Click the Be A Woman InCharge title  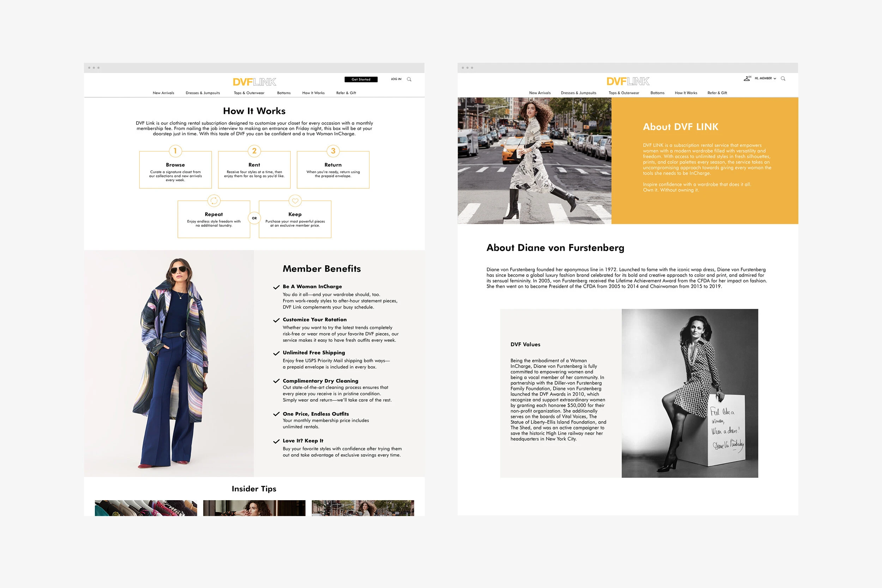pos(312,287)
